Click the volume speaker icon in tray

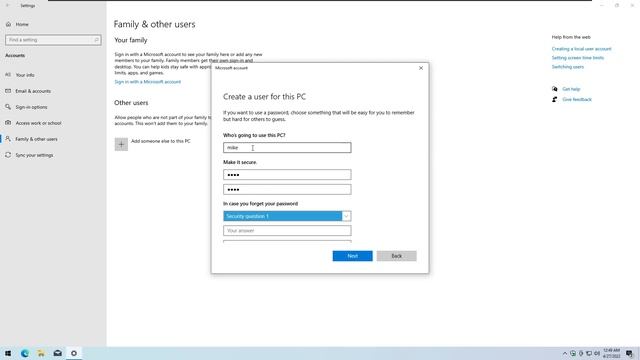click(597, 353)
